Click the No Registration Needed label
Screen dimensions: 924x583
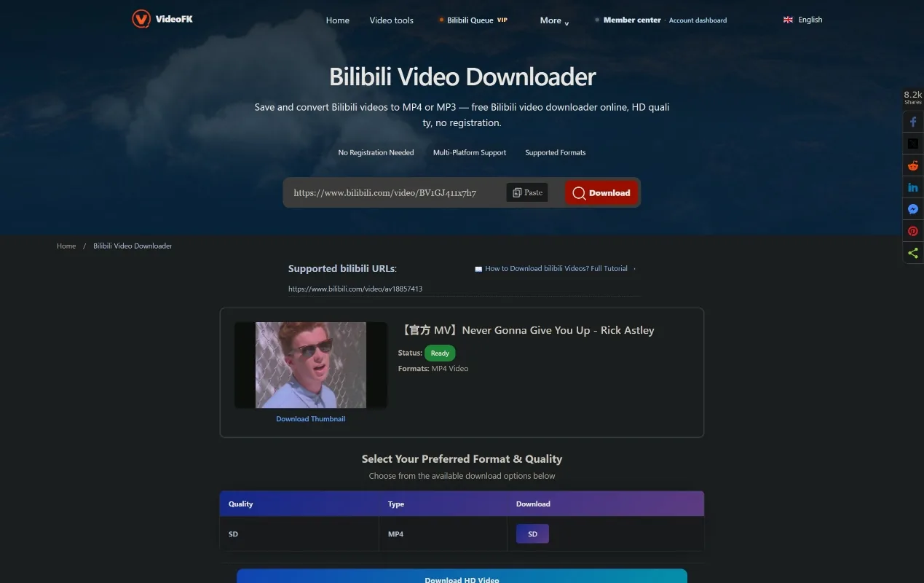376,153
